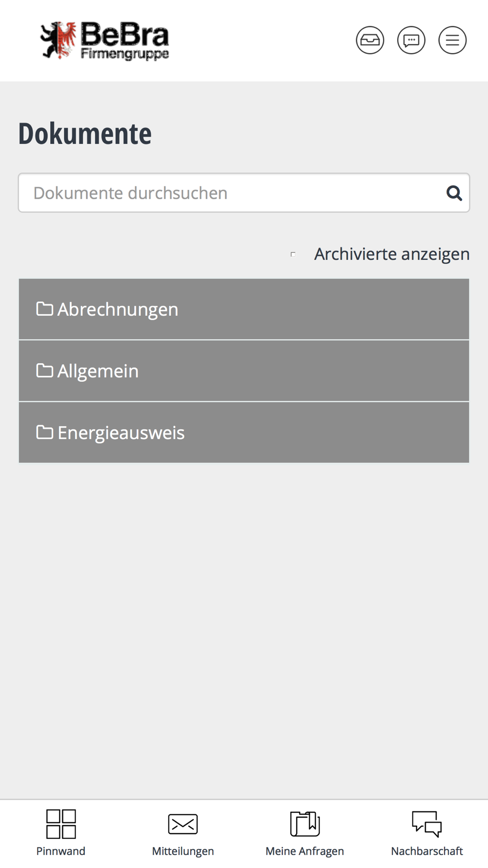Click the Mitteilungen envelope icon
The image size is (488, 868).
[x=183, y=824]
